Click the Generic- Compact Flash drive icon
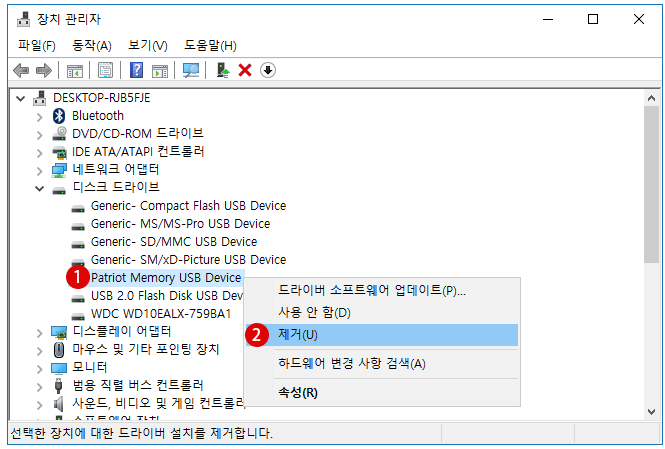The image size is (665, 449). 78,208
